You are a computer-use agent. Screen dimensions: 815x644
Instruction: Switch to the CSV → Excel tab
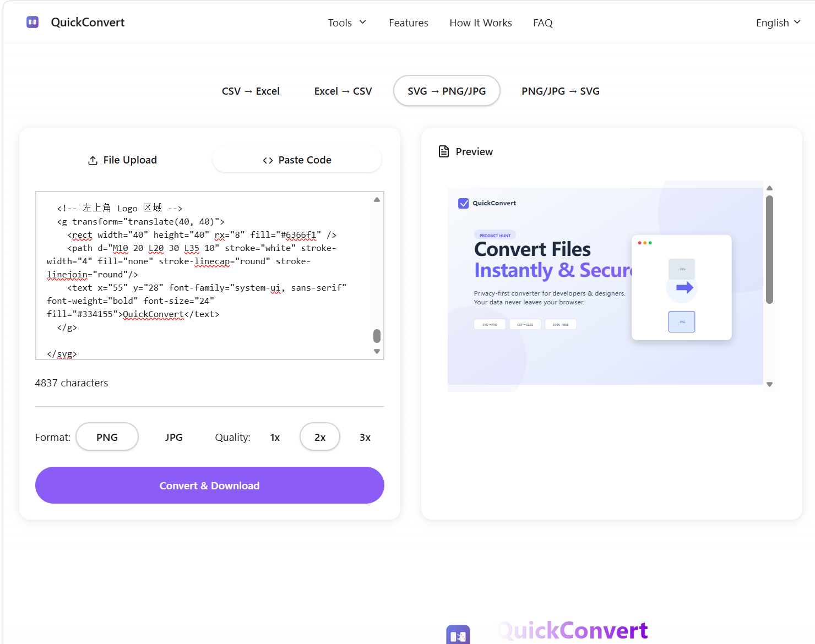pos(251,91)
